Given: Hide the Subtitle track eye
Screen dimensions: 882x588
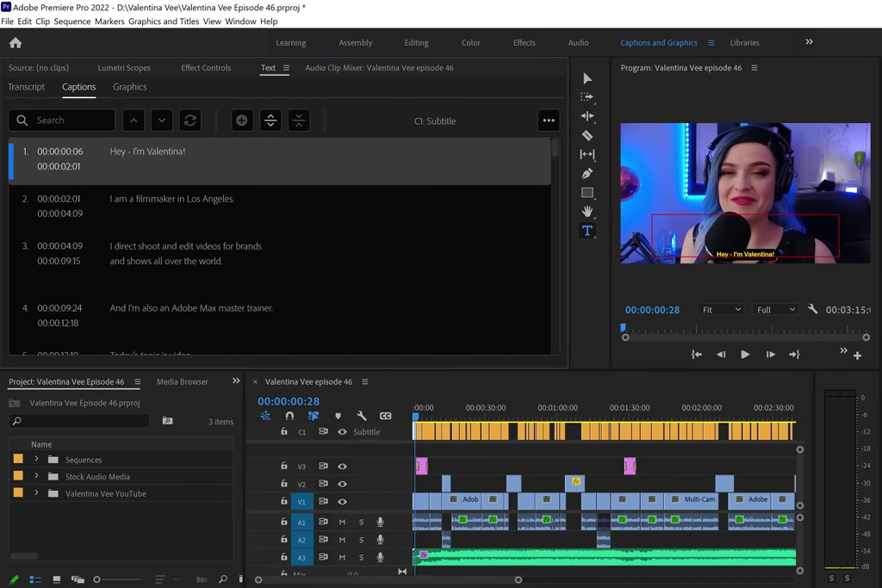Looking at the screenshot, I should (x=342, y=431).
